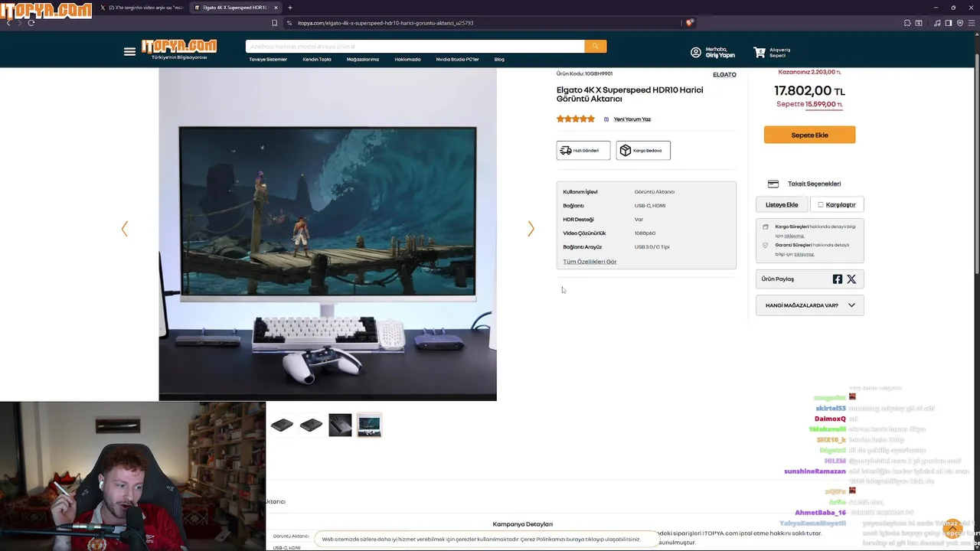Click the main product image of monitor setup
980x551 pixels.
pyautogui.click(x=328, y=234)
